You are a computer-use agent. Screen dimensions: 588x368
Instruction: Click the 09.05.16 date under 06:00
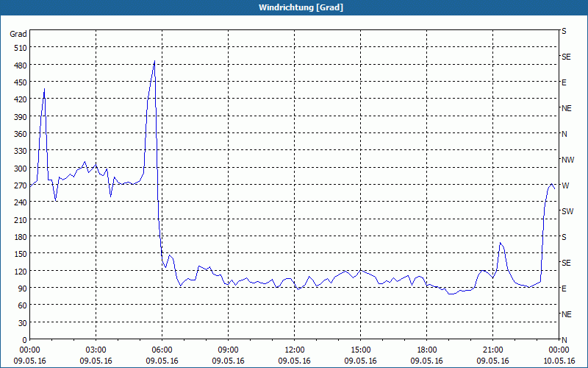(162, 361)
